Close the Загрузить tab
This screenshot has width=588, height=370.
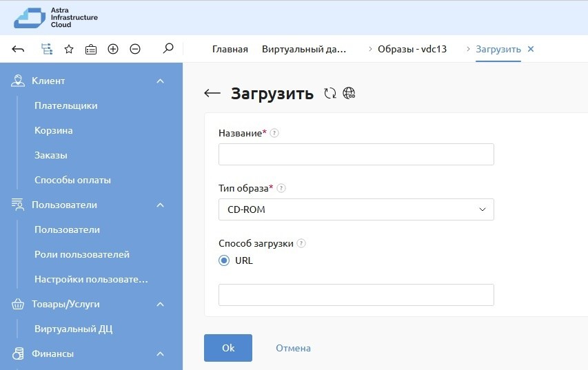(530, 49)
